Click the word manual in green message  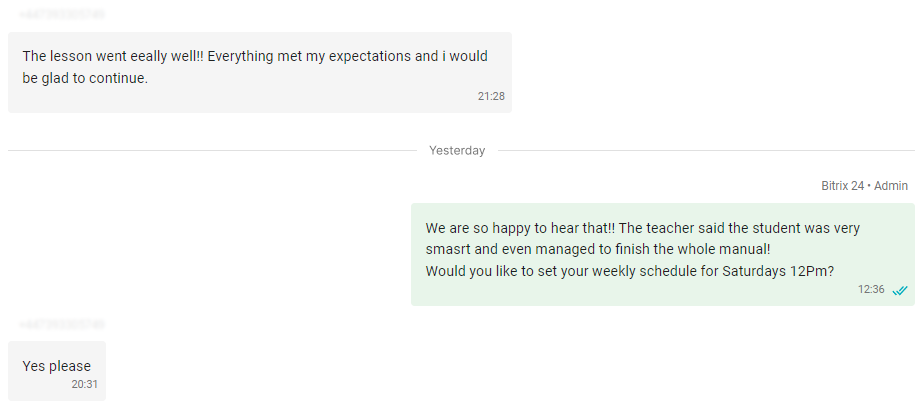click(x=749, y=249)
